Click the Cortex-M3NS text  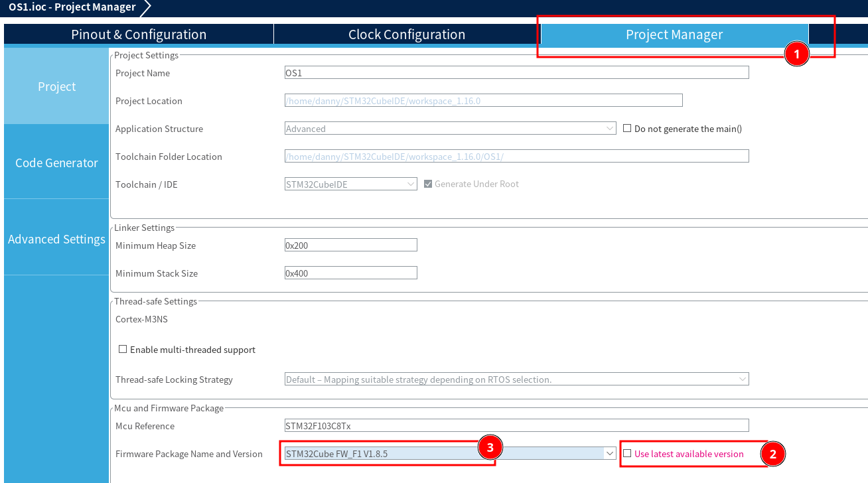click(x=141, y=319)
